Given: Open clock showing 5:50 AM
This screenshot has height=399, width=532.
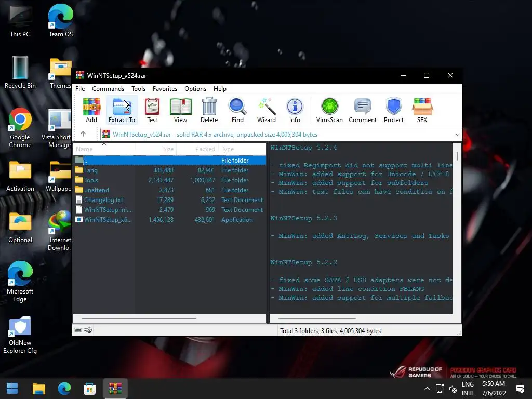Looking at the screenshot, I should 494,389.
